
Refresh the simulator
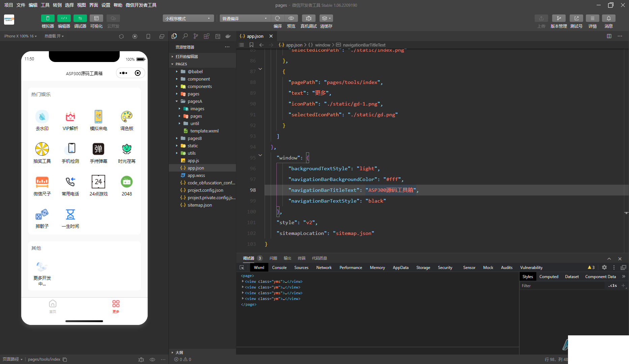(121, 36)
